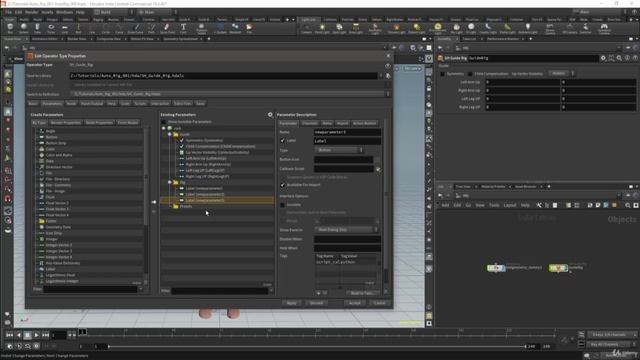640x360 pixels.
Task: Add the Gamepad Camera from the shelf
Action: (604, 29)
